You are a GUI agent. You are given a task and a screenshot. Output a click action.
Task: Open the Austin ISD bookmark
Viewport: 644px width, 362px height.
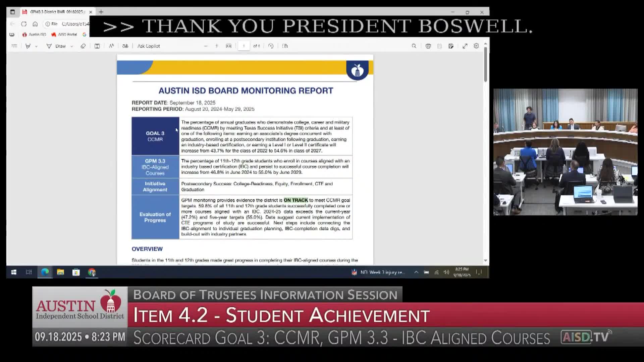point(34,35)
